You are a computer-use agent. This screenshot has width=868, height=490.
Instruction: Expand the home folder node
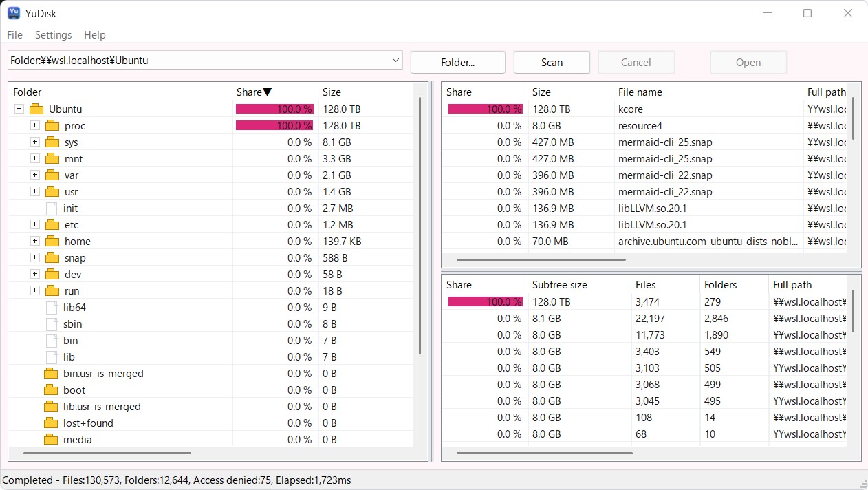point(35,241)
